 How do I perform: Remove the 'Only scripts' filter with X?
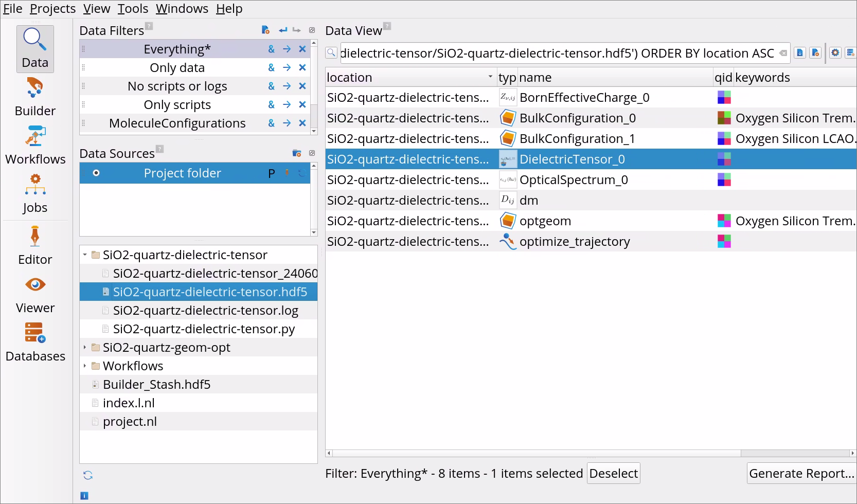tap(302, 104)
